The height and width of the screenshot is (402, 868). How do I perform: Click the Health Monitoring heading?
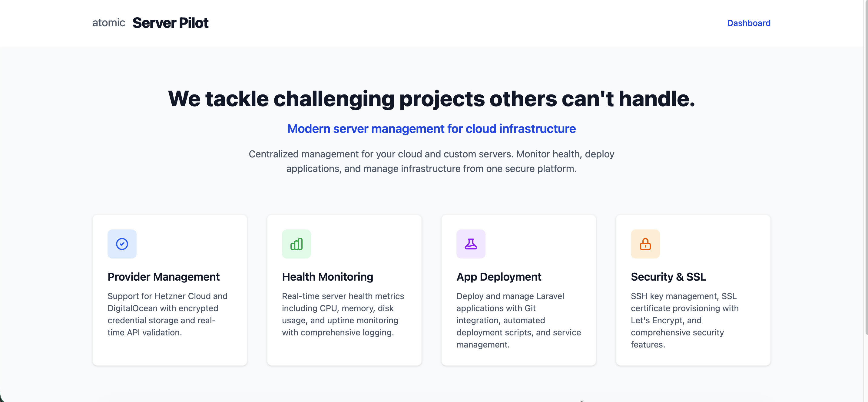coord(327,277)
